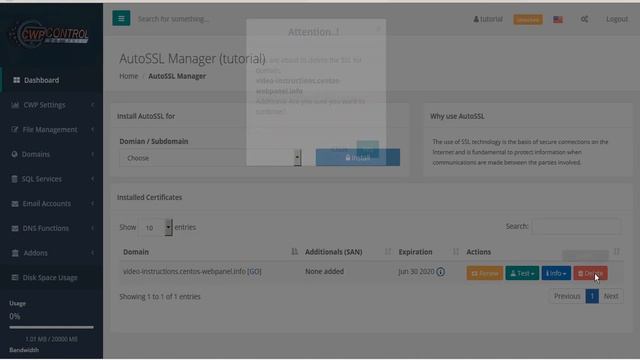Open the tutorial user profile link
The width and height of the screenshot is (640, 360).
point(488,19)
